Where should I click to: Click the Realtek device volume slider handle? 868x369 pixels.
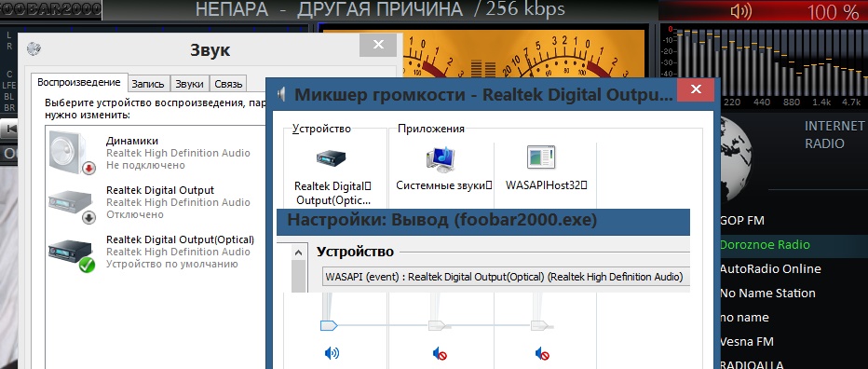(x=329, y=325)
